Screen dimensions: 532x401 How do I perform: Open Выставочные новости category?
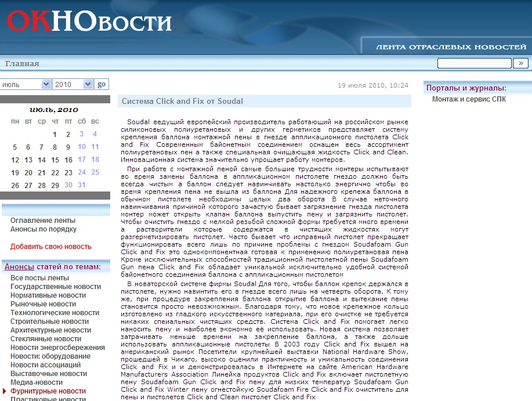49,374
